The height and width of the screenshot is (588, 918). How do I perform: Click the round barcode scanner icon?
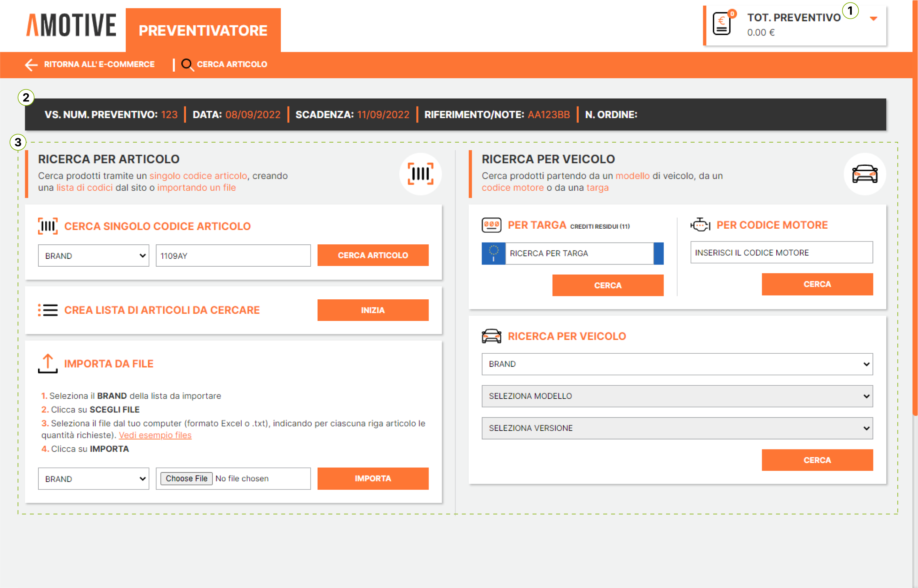pyautogui.click(x=420, y=174)
